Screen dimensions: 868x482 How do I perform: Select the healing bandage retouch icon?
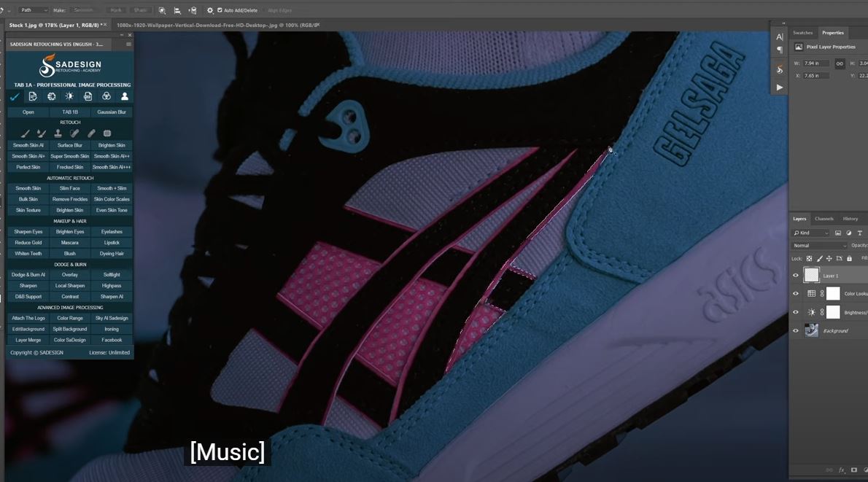(91, 133)
